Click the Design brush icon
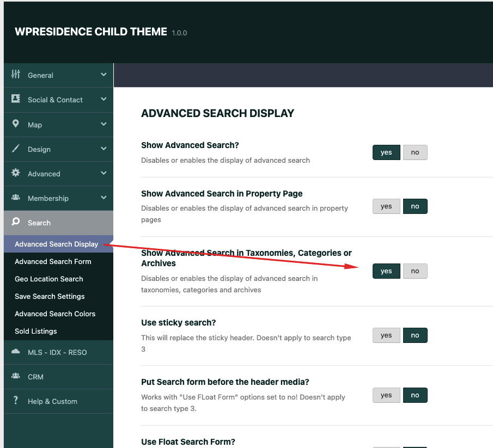The image size is (493, 448). pos(16,148)
